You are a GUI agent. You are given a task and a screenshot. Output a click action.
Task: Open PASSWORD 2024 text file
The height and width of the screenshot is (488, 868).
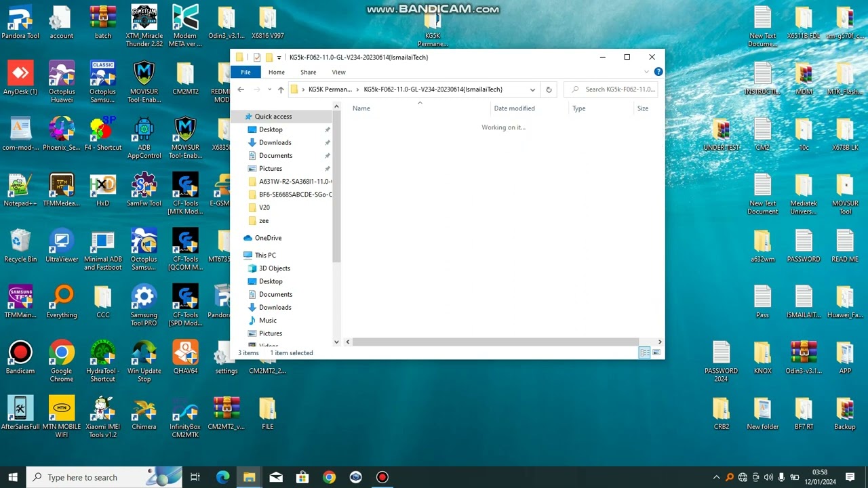(x=721, y=361)
